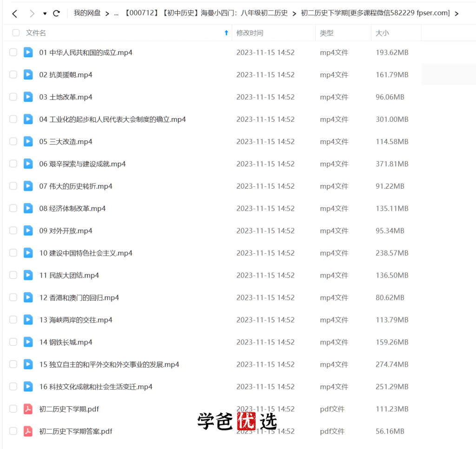Image resolution: width=476 pixels, height=449 pixels.
Task: Open the navigation history dropdown triangle
Action: coord(45,13)
